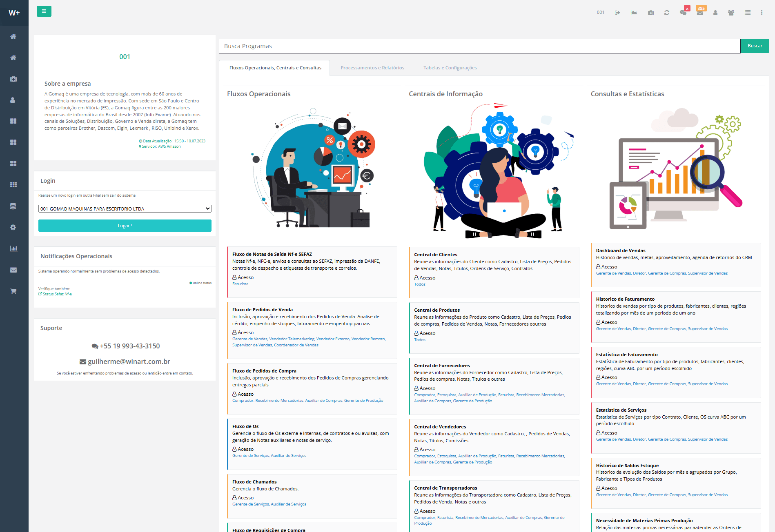Open the Status Sefaz Nf-e link
Image resolution: width=775 pixels, height=532 pixels.
click(x=57, y=294)
